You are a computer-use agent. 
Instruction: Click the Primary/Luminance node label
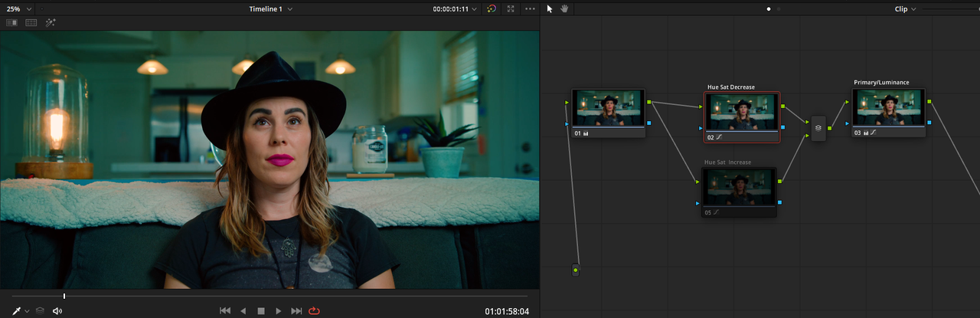[x=881, y=83]
